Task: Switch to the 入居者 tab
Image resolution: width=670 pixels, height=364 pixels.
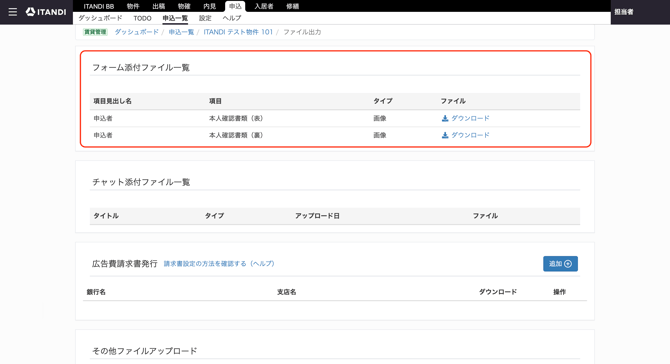Action: [x=264, y=6]
